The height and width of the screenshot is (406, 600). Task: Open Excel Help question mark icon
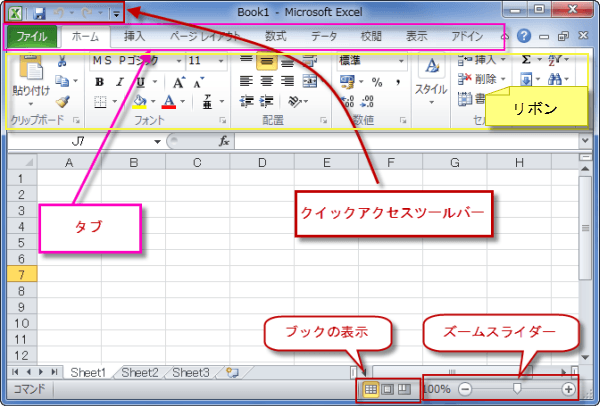coord(524,36)
